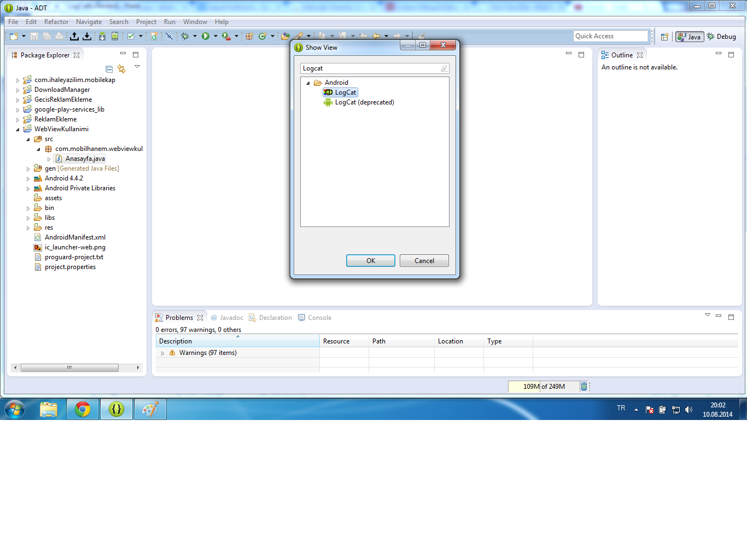Open the Android SDK Manager icon
Screen dimensions: 747x560
pos(102,36)
